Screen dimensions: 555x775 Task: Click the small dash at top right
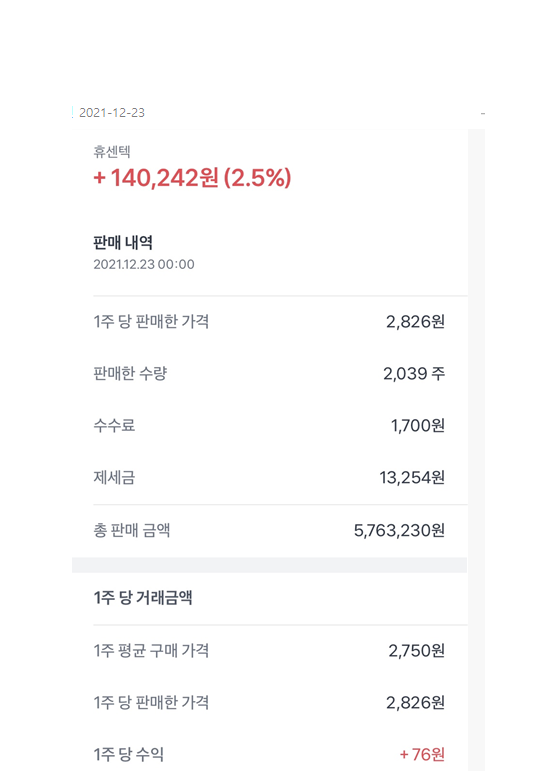point(483,114)
